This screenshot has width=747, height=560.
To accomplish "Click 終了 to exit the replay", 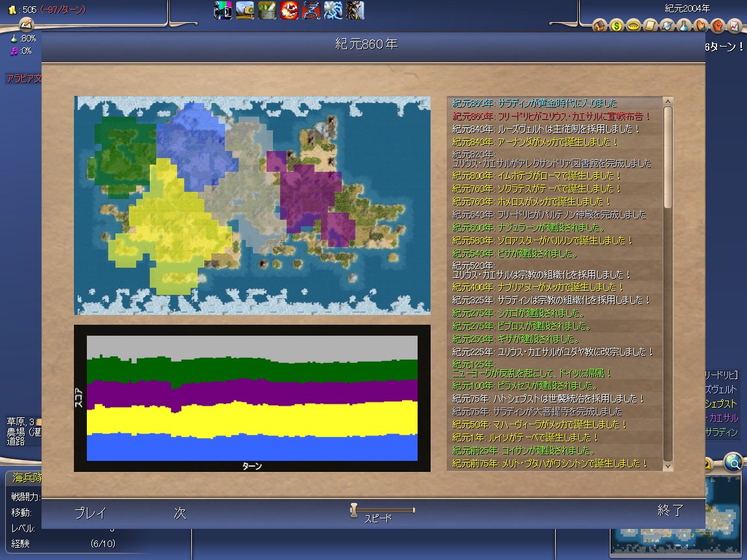I will point(670,511).
